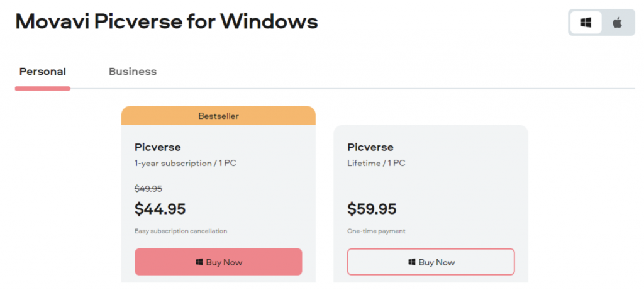Switch to the Business tab
The image size is (644, 290).
coord(133,71)
